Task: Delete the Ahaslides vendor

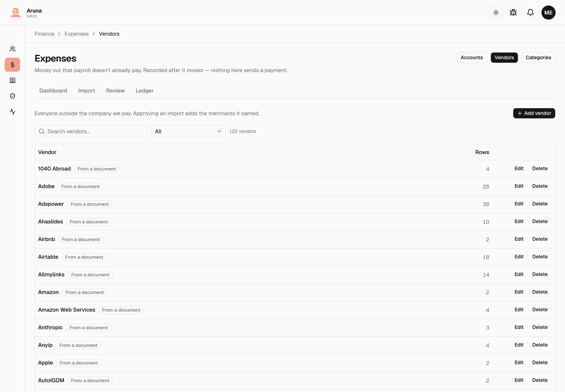Action: 540,221
